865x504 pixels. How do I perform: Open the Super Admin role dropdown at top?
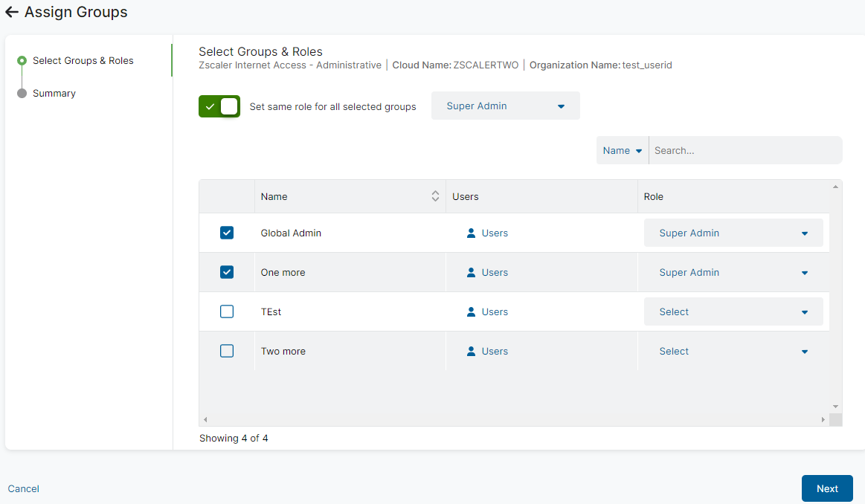pyautogui.click(x=505, y=106)
